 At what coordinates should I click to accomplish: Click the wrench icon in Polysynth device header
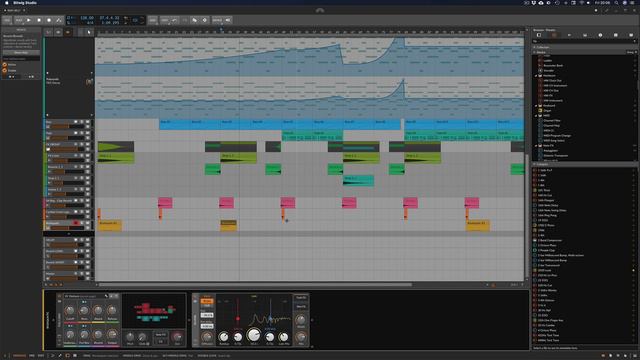(107, 296)
